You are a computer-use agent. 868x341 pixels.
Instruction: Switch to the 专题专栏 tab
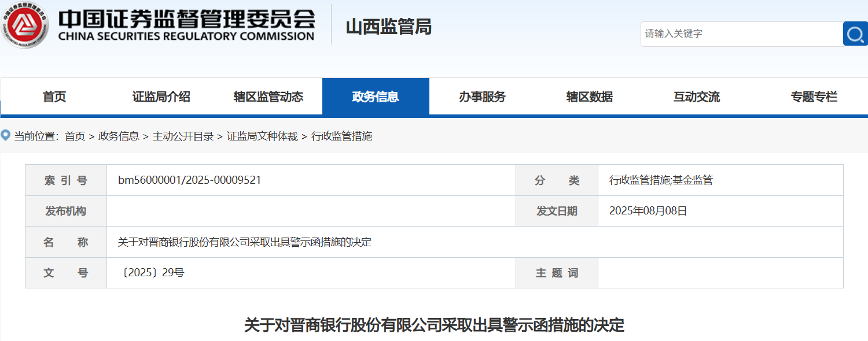click(x=814, y=97)
